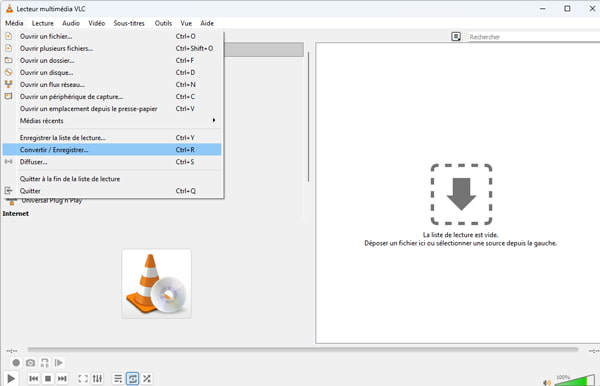Click the capture device icon
Screen dimensions: 600x386
(8, 96)
